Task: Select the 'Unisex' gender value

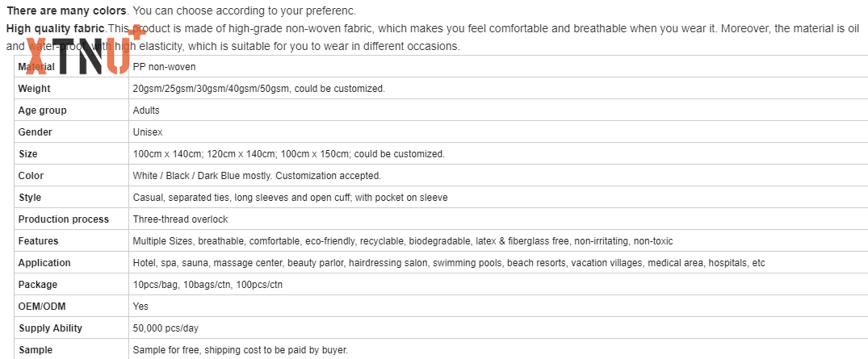Action: click(x=148, y=132)
